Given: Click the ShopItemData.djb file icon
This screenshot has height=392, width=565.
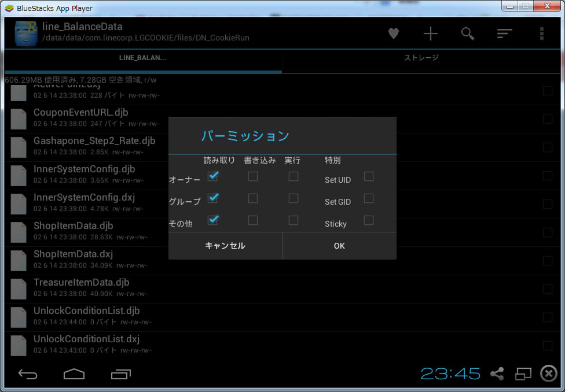Looking at the screenshot, I should pyautogui.click(x=19, y=232).
